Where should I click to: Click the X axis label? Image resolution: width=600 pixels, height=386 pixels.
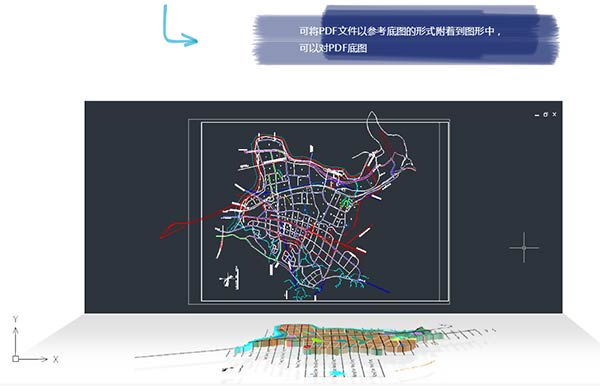tap(55, 360)
